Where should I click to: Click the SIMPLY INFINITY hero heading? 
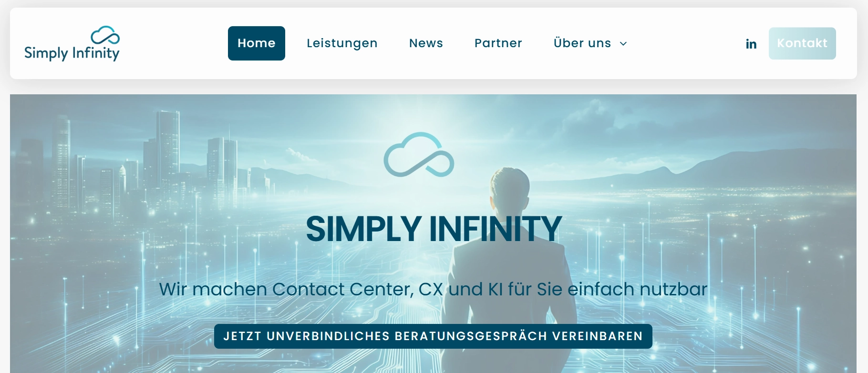point(434,229)
